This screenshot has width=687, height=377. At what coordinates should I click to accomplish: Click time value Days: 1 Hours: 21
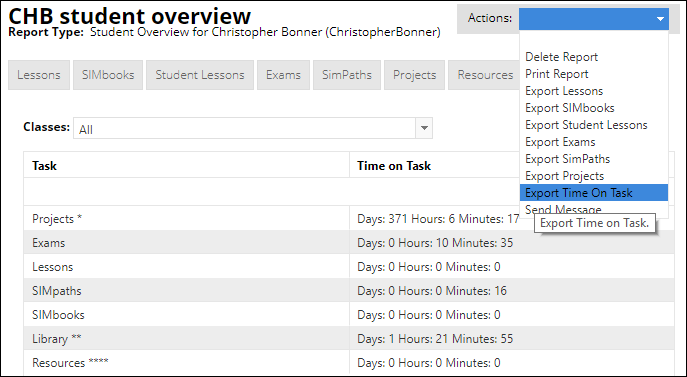pos(435,339)
